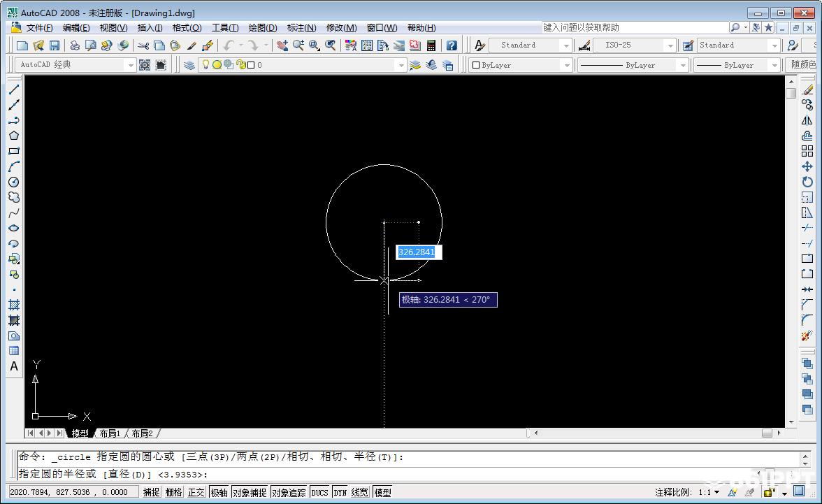Viewport: 822px width, 504px height.
Task: Select the Circle tool
Action: tap(14, 182)
